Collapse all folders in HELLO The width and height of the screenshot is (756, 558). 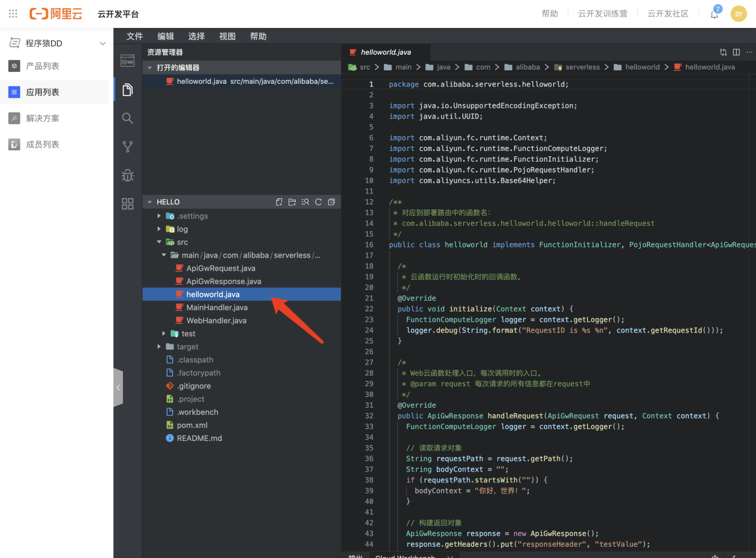point(331,202)
